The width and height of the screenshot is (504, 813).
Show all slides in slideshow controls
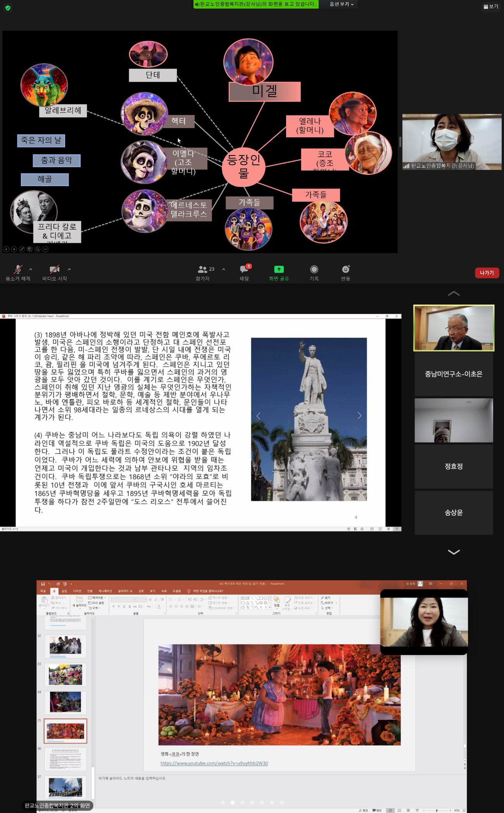(29, 249)
